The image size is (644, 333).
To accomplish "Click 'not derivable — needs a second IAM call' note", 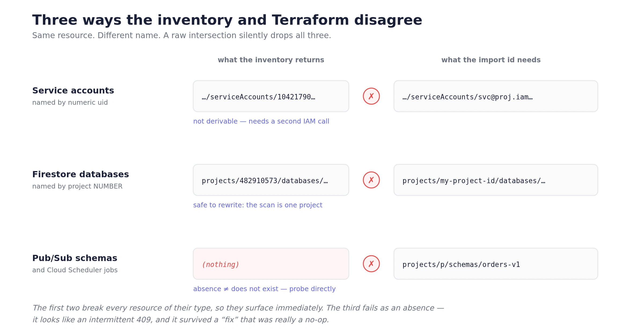I will [x=261, y=121].
